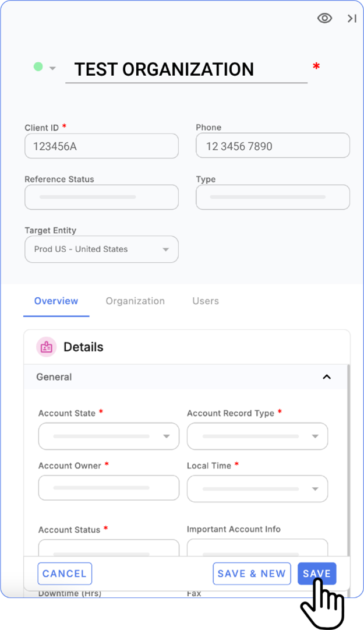Switch to the Users tab
364x630 pixels.
206,301
